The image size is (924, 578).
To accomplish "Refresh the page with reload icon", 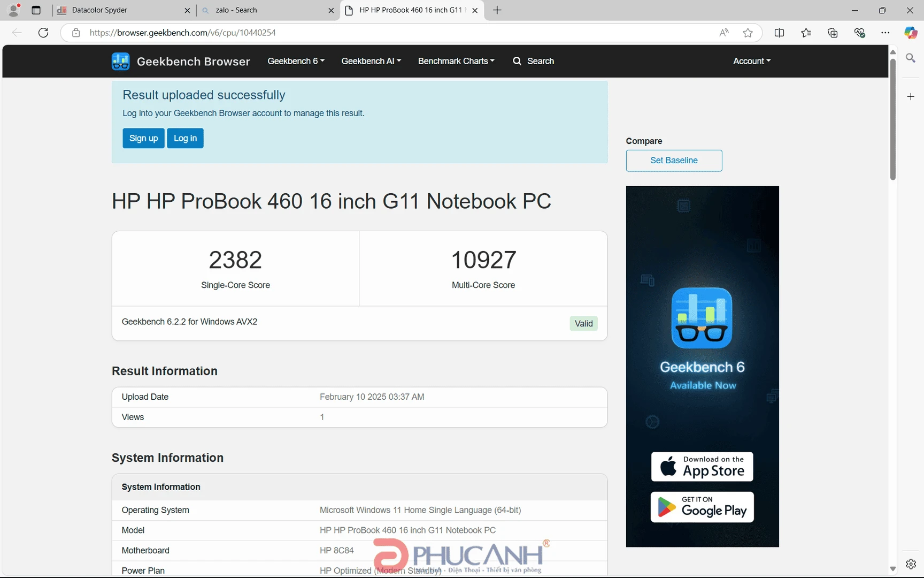I will point(43,33).
